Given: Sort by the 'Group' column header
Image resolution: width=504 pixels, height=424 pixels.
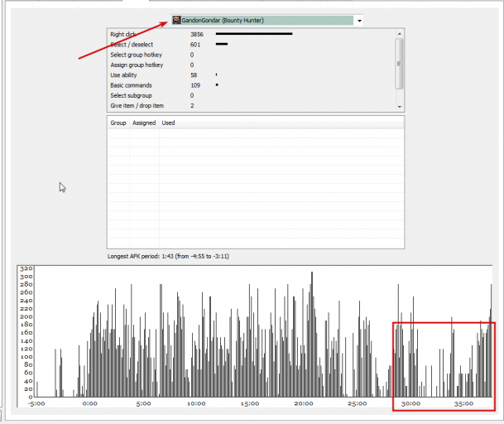Looking at the screenshot, I should pos(118,123).
